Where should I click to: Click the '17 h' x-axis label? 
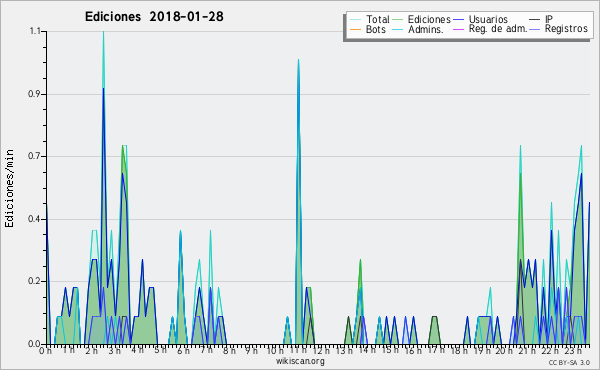click(436, 350)
